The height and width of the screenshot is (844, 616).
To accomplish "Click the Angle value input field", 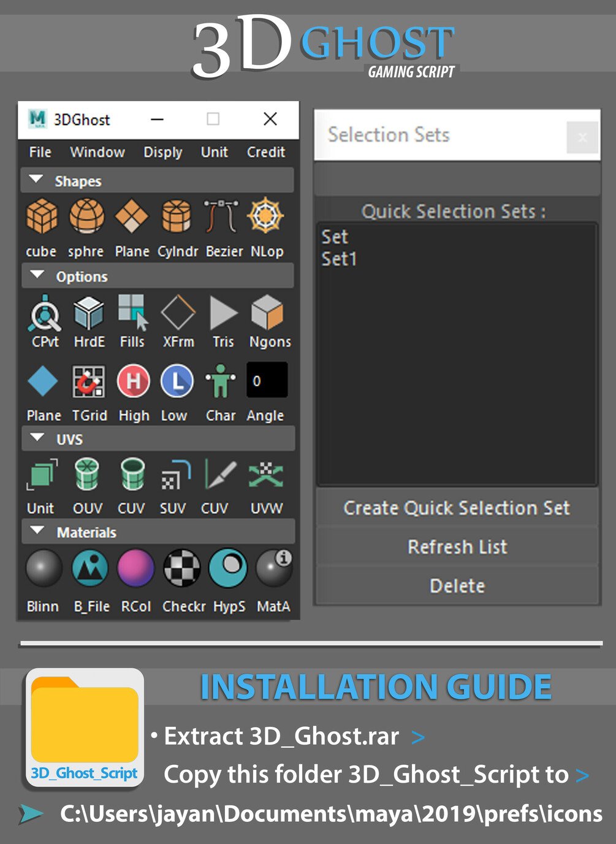I will click(x=267, y=380).
